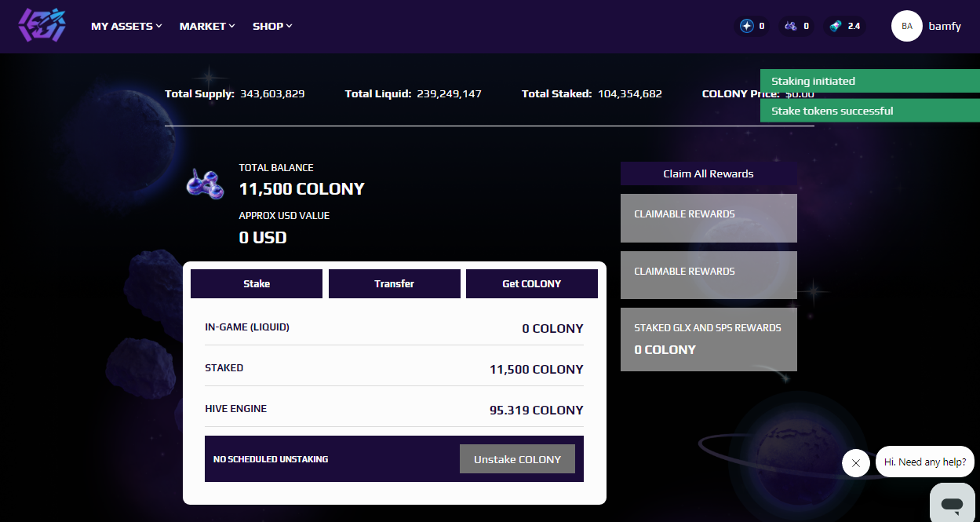Click the COLONY balance icon in the header

(x=790, y=26)
